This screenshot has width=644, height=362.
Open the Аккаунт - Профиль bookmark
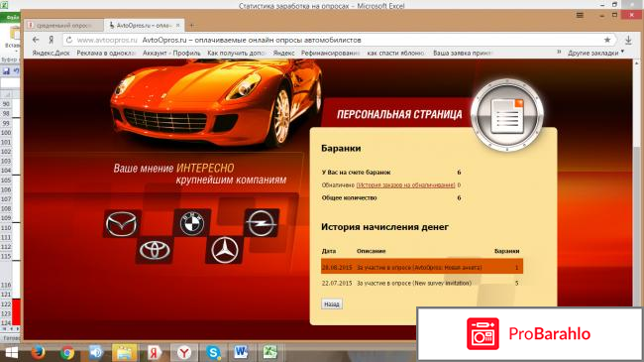coord(171,53)
